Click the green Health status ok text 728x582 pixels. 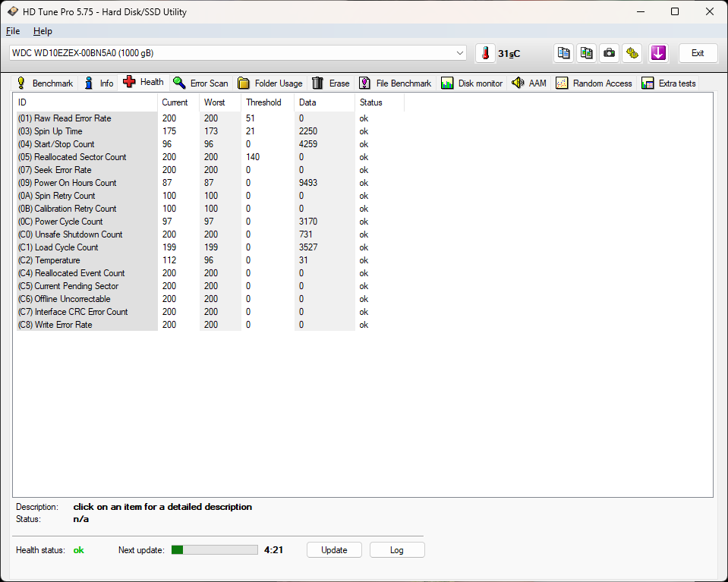(x=78, y=550)
